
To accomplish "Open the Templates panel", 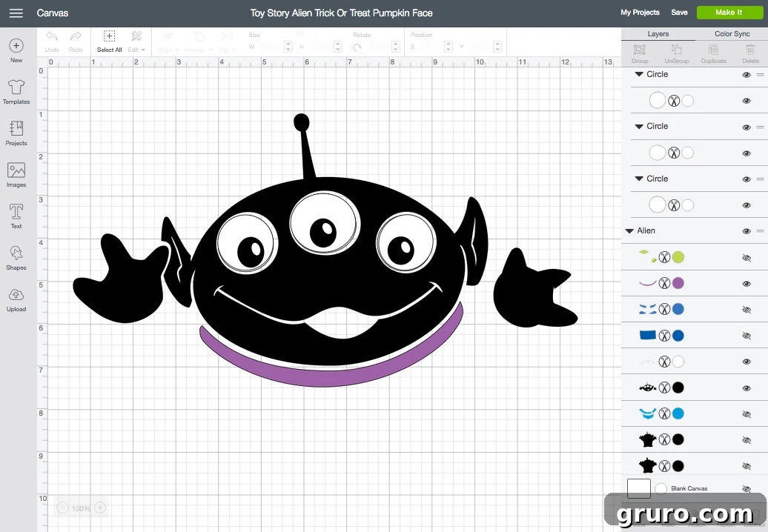I will [16, 87].
